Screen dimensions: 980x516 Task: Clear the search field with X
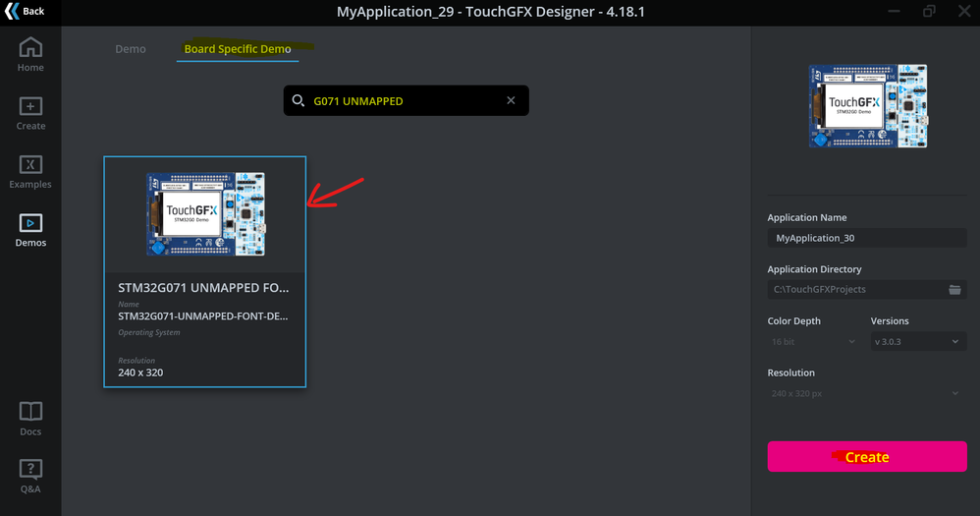[x=511, y=100]
